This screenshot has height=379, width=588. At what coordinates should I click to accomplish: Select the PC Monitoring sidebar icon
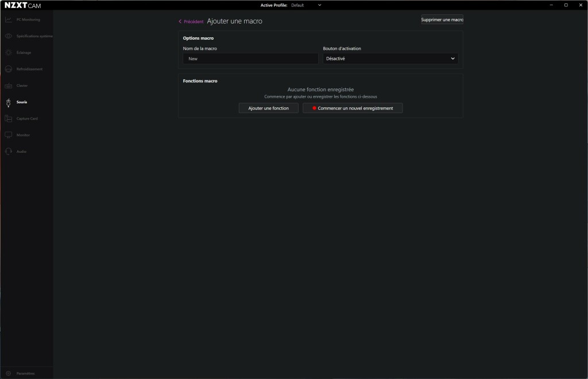click(x=8, y=19)
